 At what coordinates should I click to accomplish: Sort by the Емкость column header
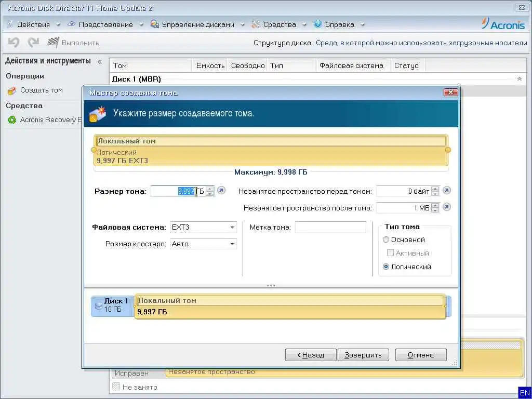coord(210,65)
